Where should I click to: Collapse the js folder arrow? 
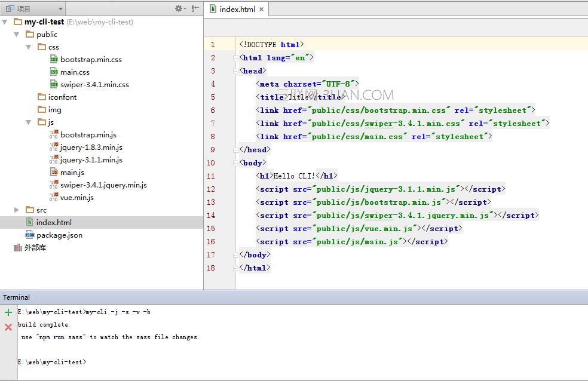point(29,122)
